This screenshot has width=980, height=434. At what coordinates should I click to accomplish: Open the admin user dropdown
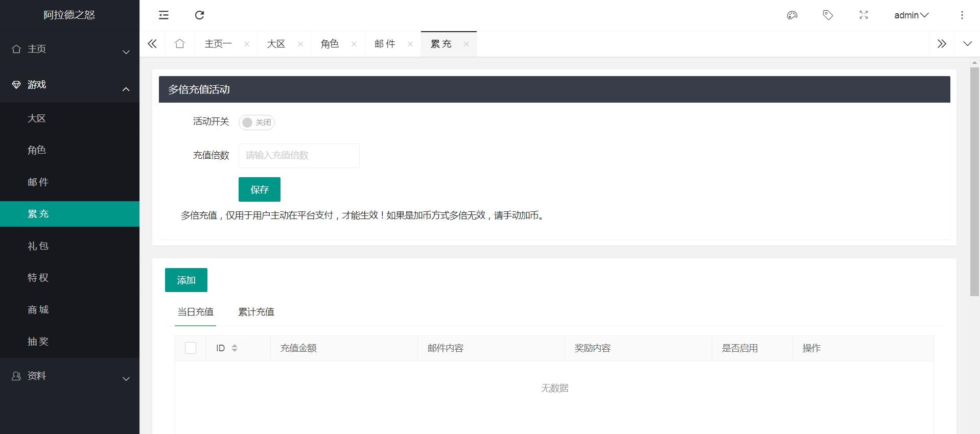click(911, 15)
